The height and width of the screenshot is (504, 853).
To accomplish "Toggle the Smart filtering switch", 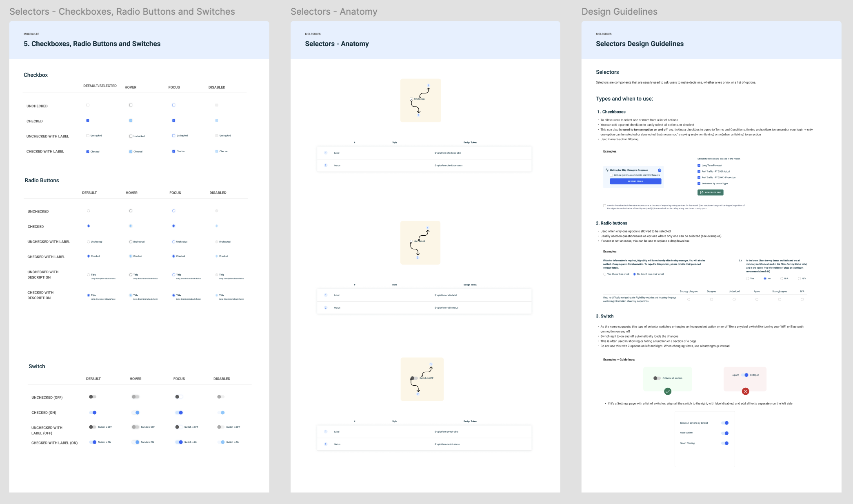I will tap(725, 443).
